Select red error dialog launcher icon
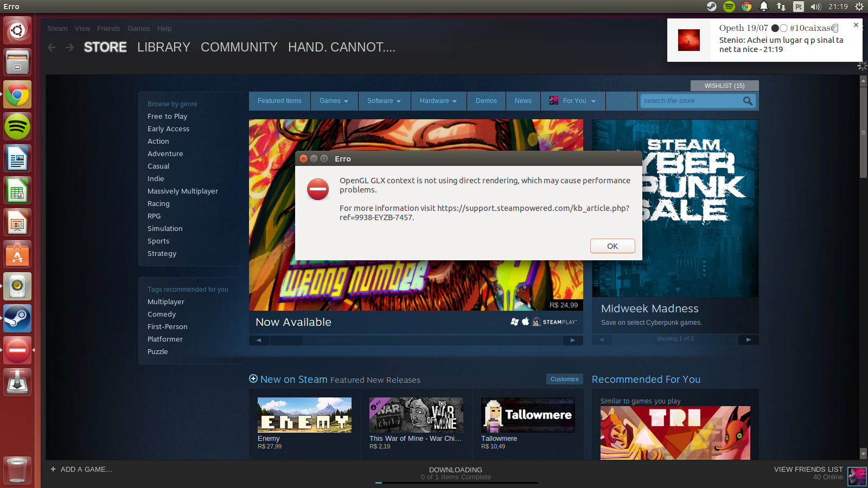The height and width of the screenshot is (488, 868). click(17, 350)
